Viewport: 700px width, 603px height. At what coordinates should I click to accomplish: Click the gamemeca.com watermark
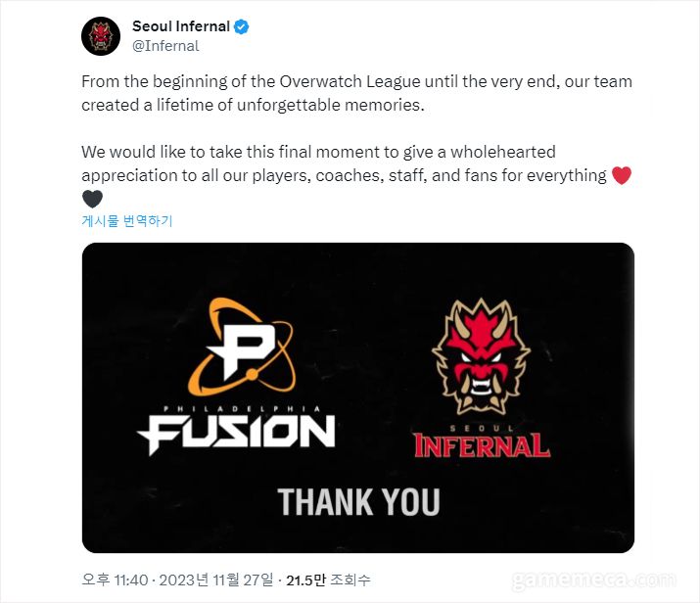[x=593, y=580]
